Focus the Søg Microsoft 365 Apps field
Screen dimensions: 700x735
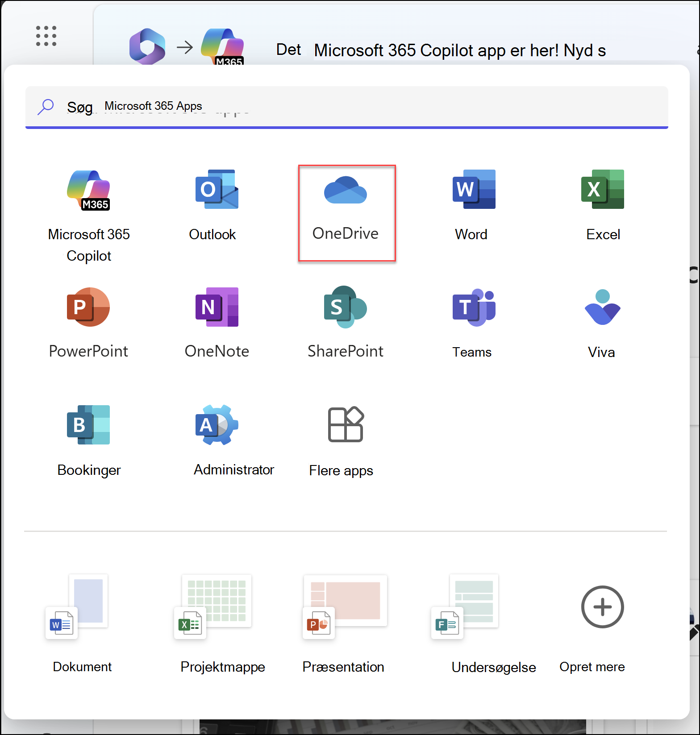point(347,107)
